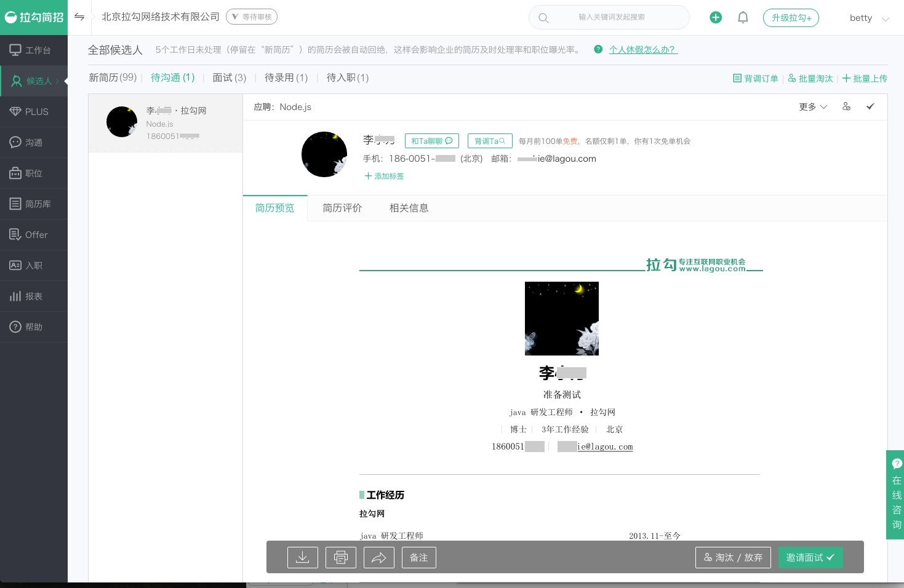Select the 李 · 拉勾网 candidate card
Viewport: 904px width, 588px height.
point(166,123)
